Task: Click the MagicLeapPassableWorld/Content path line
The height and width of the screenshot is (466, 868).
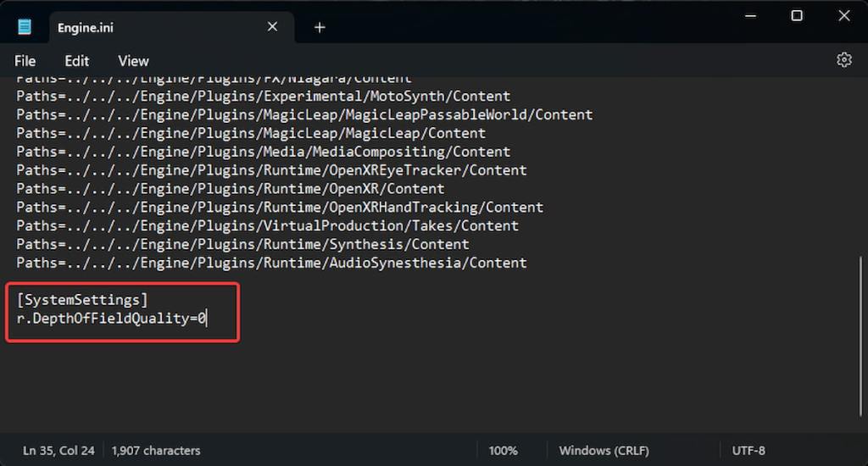Action: [x=304, y=114]
